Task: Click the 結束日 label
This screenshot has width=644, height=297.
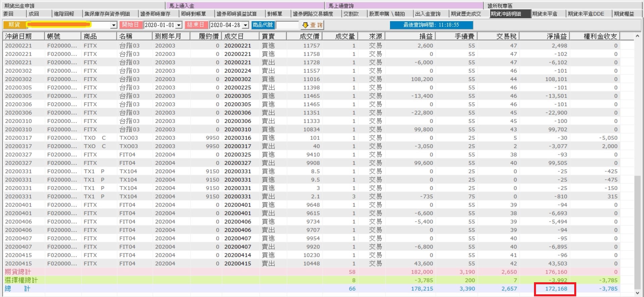Action: click(196, 25)
